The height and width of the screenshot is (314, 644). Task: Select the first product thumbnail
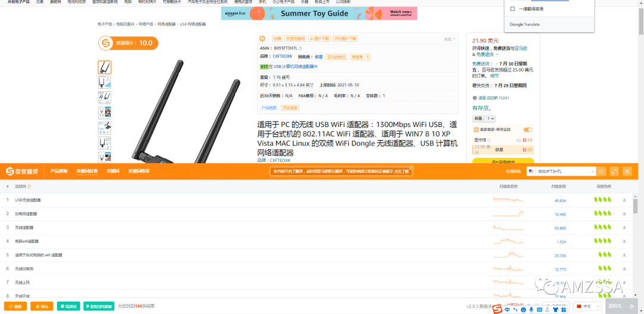coord(105,67)
